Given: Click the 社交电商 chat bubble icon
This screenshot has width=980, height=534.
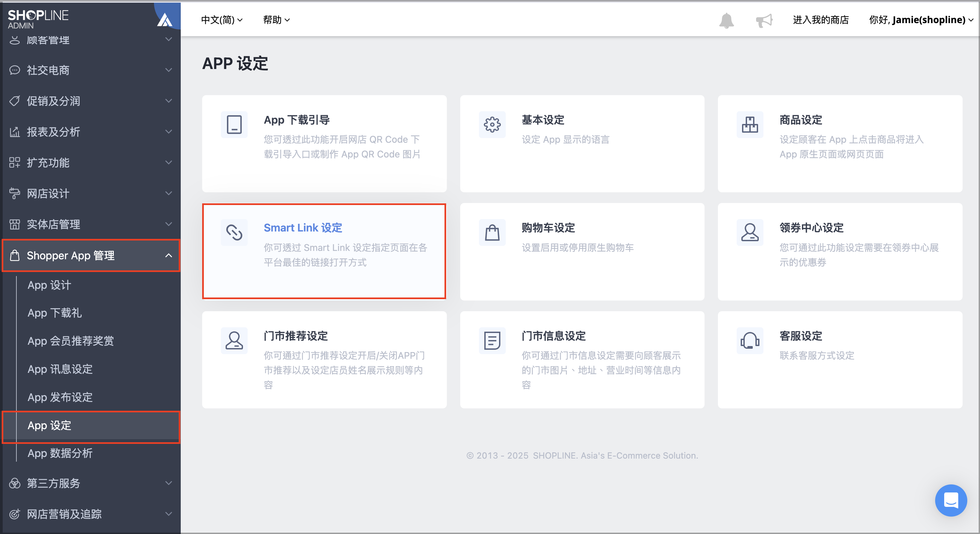Looking at the screenshot, I should 14,70.
